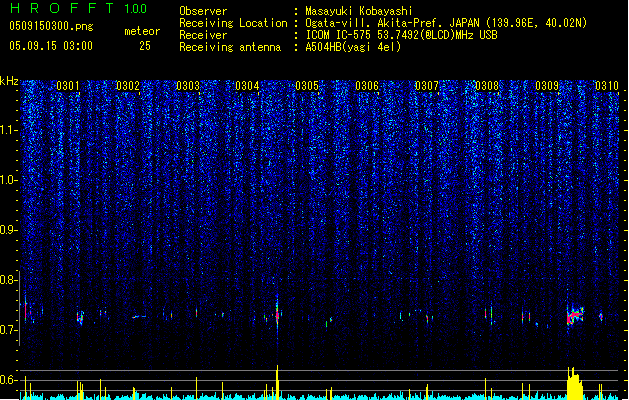Click the 0.7 kHz axis tick label
The image size is (629, 400).
(x=9, y=330)
